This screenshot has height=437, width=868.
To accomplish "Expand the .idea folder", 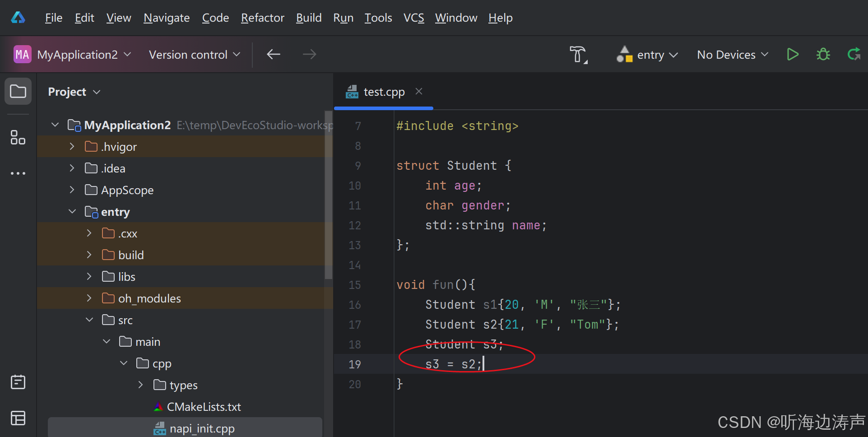I will (72, 168).
